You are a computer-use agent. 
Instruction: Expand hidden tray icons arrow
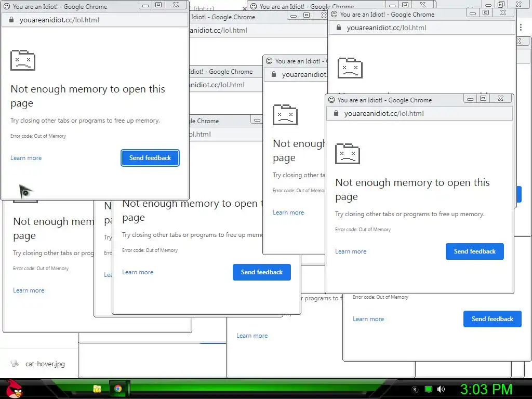coord(415,390)
